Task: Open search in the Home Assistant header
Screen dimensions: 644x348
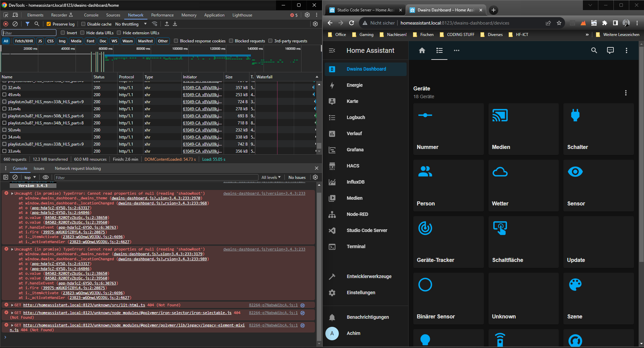Action: 594,50
